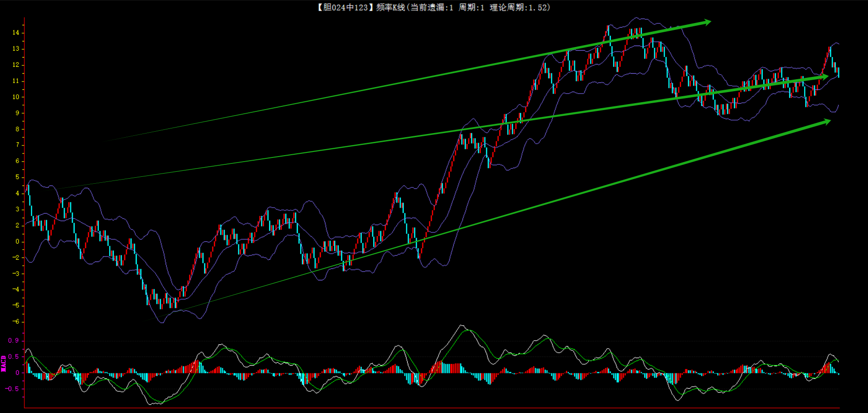Screen dimensions: 868x413
Task: Click the MACD scale label 0.9
Action: 14,341
